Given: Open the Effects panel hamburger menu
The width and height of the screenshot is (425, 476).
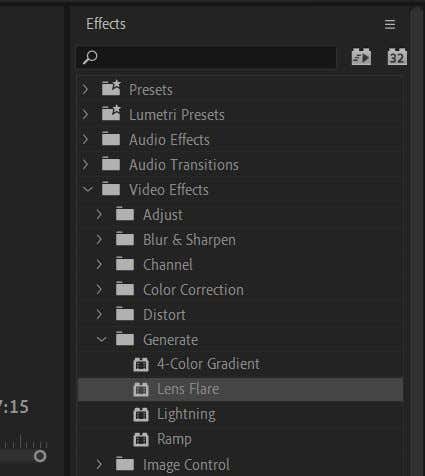Looking at the screenshot, I should [x=390, y=24].
